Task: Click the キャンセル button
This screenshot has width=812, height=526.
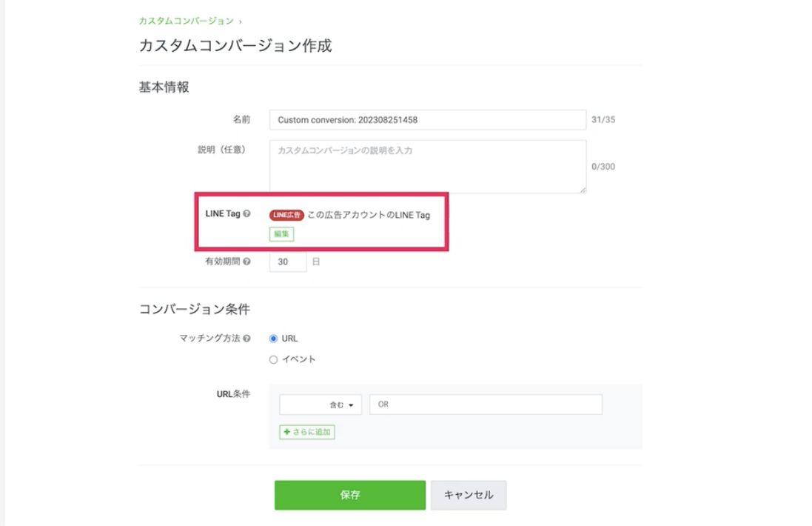Action: 469,495
